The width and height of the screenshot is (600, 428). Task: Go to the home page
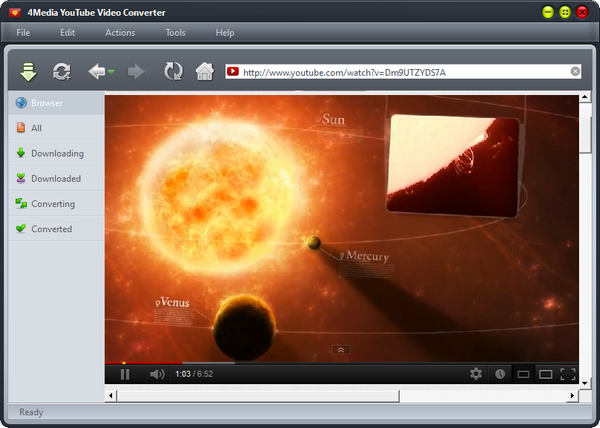(204, 71)
